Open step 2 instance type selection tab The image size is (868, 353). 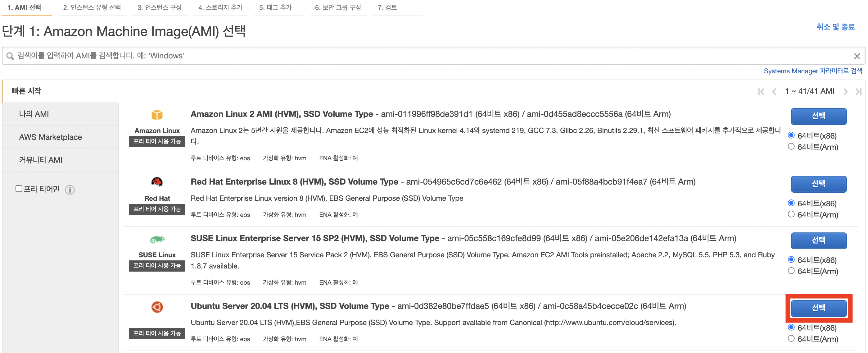click(92, 7)
